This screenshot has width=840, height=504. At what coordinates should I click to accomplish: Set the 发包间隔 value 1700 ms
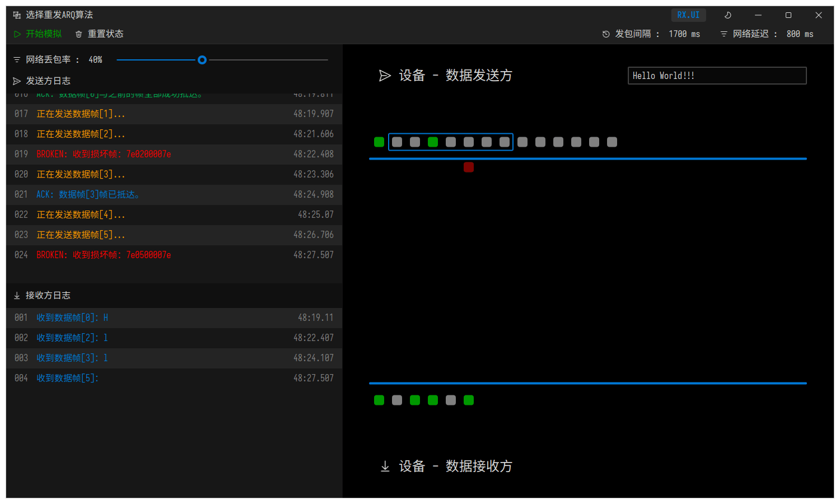[684, 34]
